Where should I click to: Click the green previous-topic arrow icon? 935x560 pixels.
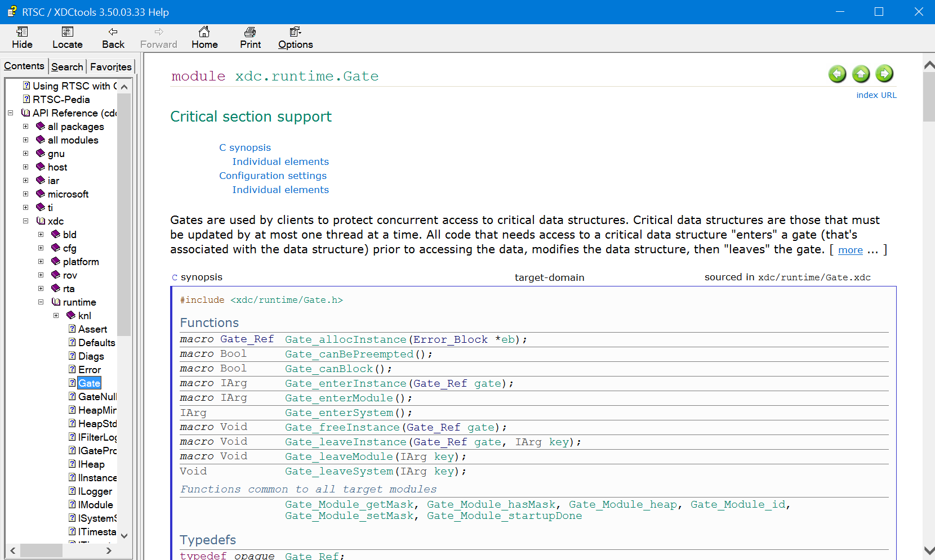(x=838, y=74)
